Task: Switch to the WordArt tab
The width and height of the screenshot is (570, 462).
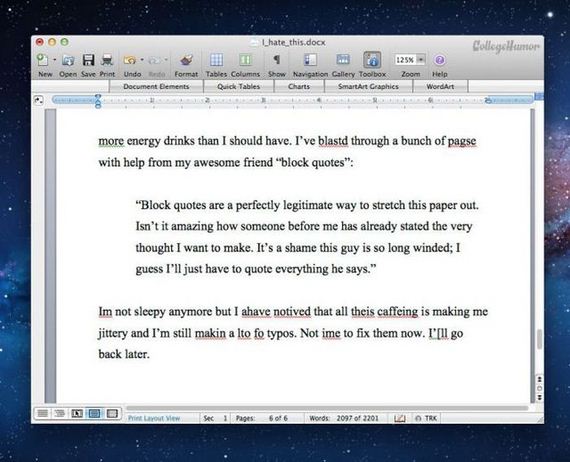Action: click(440, 87)
